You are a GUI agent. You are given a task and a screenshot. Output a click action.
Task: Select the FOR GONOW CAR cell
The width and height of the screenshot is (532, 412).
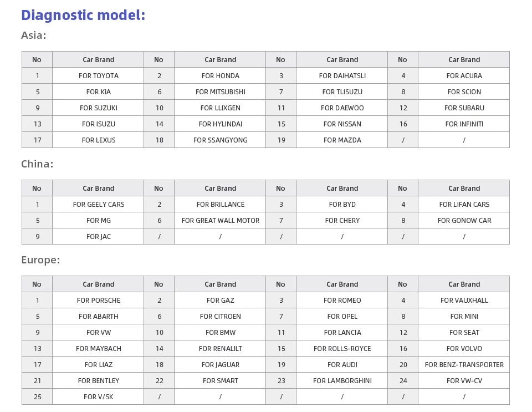(x=464, y=221)
